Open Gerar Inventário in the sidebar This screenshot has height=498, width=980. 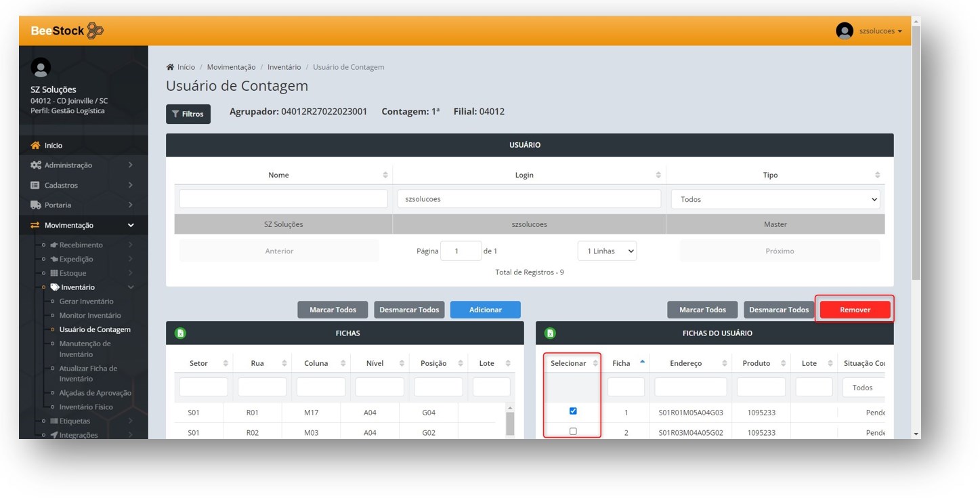[87, 302]
